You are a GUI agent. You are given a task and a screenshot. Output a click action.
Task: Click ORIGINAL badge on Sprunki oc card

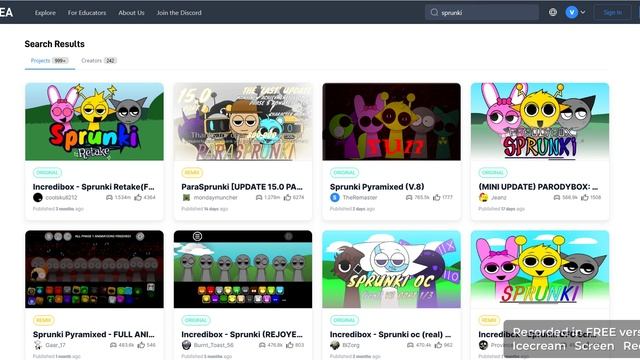coord(344,320)
